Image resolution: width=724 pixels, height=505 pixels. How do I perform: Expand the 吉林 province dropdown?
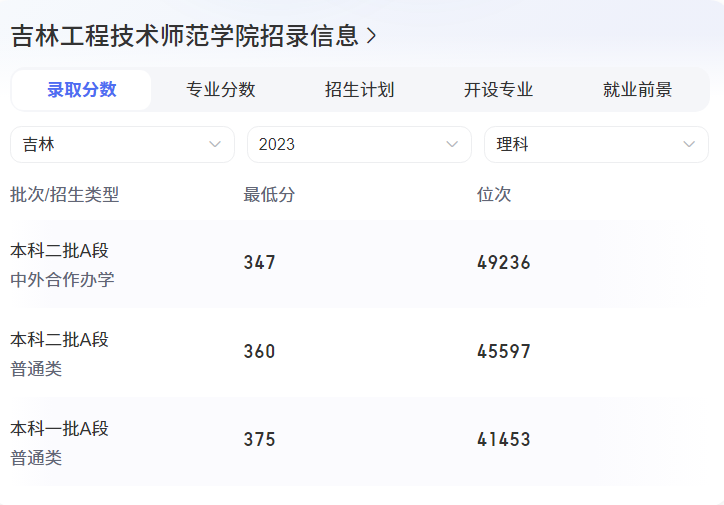click(x=122, y=144)
